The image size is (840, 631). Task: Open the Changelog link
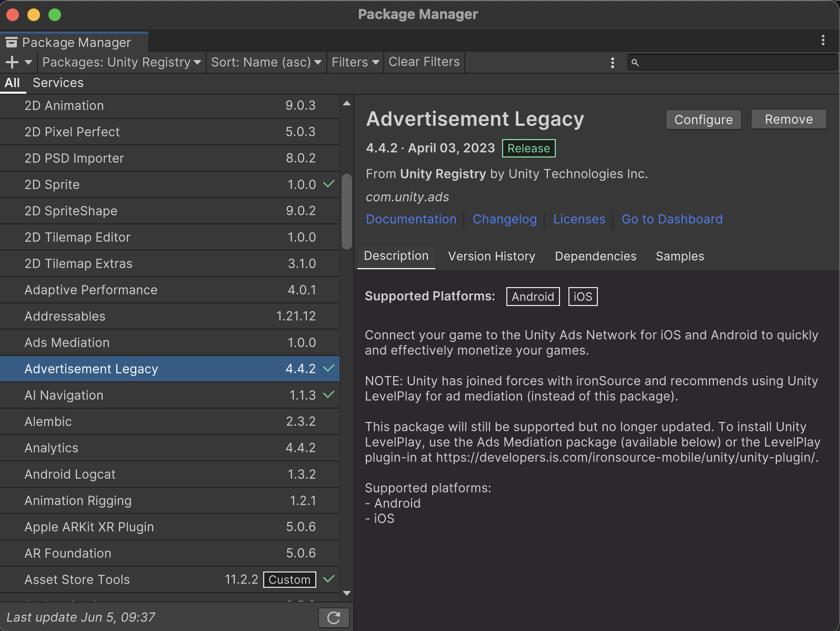(x=505, y=219)
